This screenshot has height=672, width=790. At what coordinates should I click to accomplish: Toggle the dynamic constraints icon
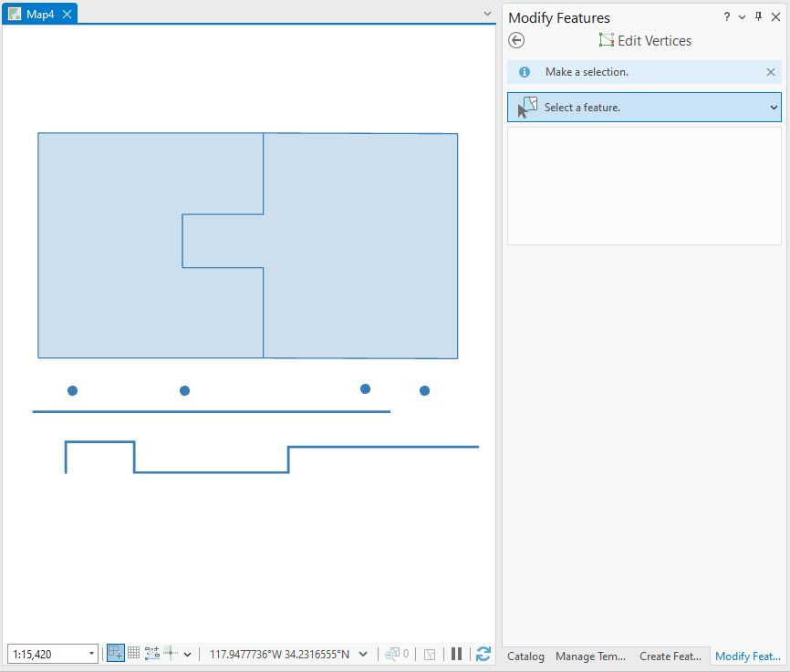tap(171, 653)
